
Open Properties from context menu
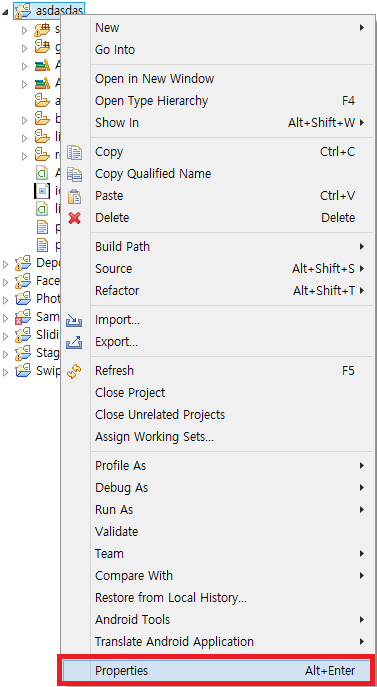217,670
